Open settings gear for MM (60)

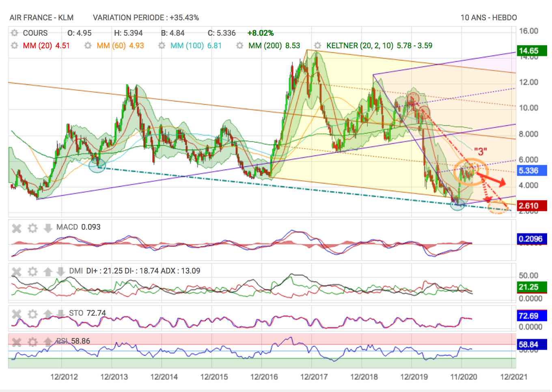coord(88,45)
